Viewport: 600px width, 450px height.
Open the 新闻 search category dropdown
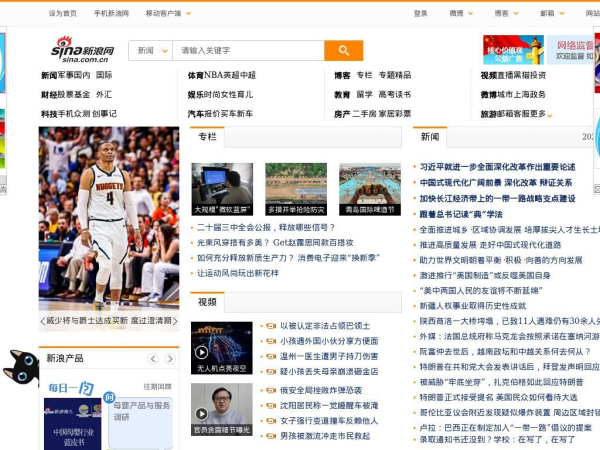(x=152, y=51)
